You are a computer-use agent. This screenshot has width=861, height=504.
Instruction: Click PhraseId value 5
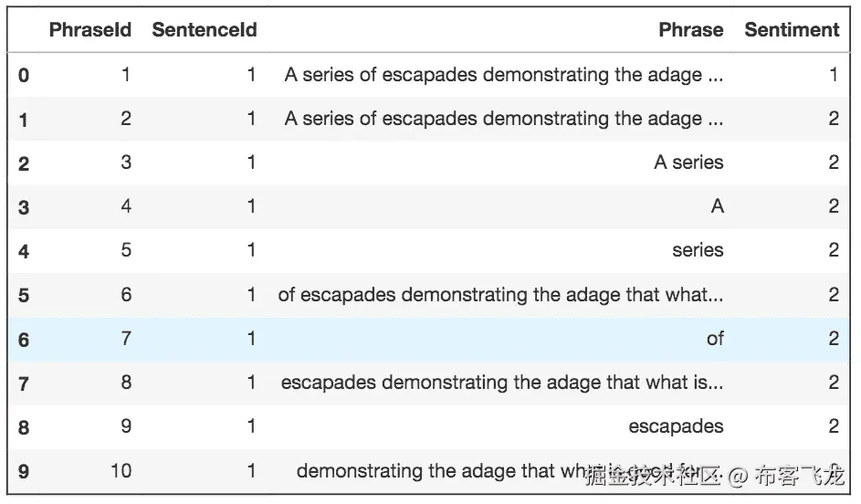click(x=126, y=250)
